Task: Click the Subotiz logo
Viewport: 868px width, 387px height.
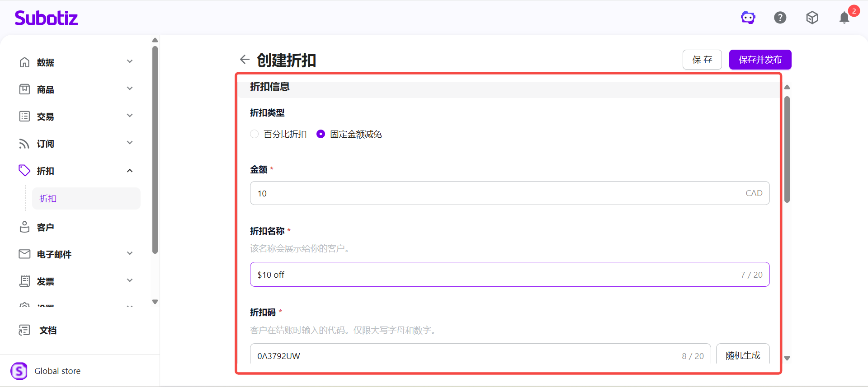Action: [46, 18]
